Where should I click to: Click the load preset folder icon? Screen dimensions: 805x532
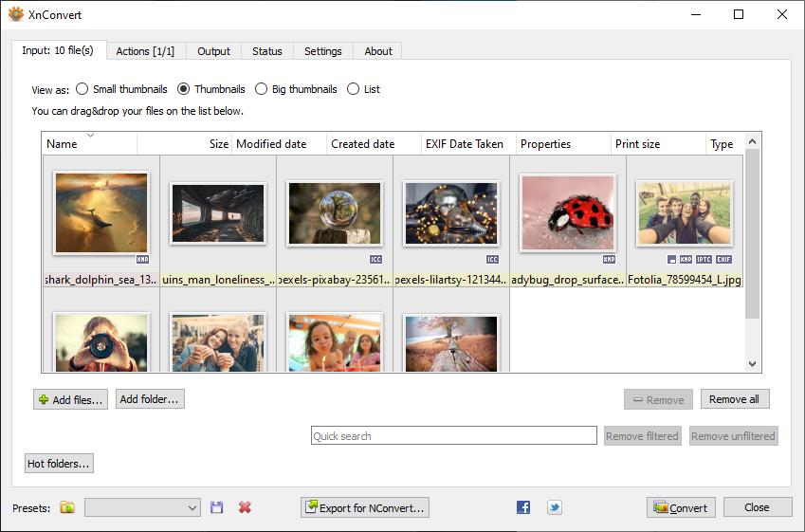[67, 508]
